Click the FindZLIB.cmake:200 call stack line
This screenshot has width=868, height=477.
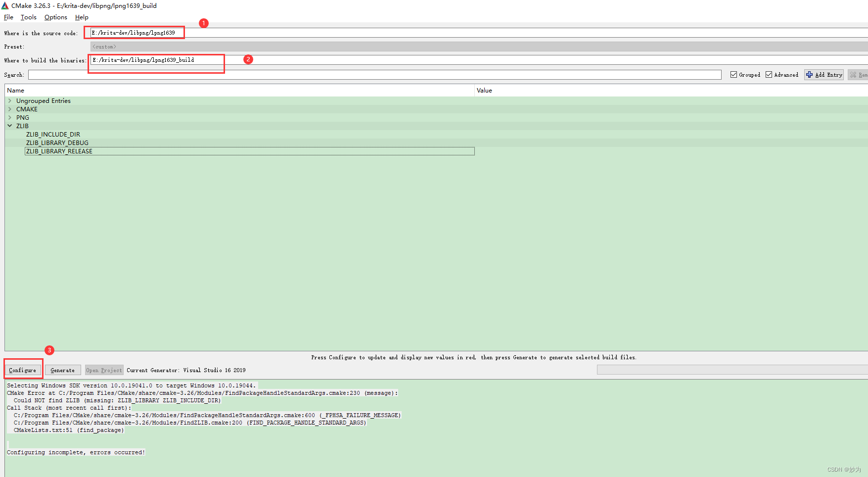(190, 423)
